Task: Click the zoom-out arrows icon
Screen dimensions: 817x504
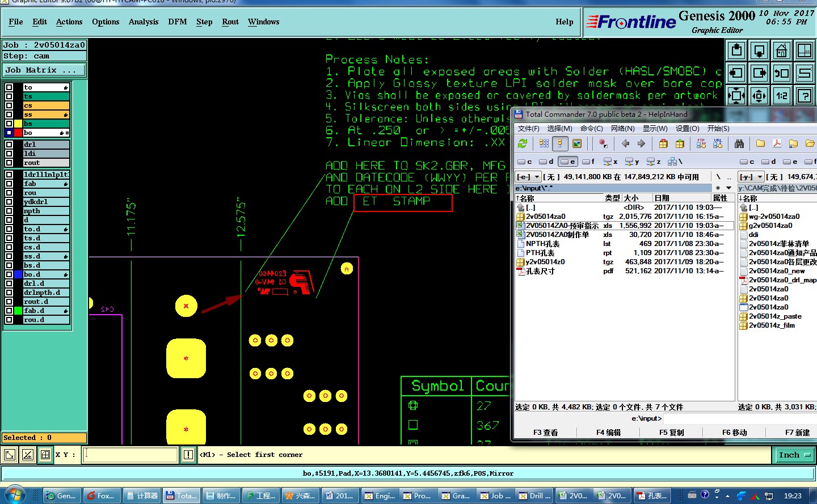Action: coord(759,95)
